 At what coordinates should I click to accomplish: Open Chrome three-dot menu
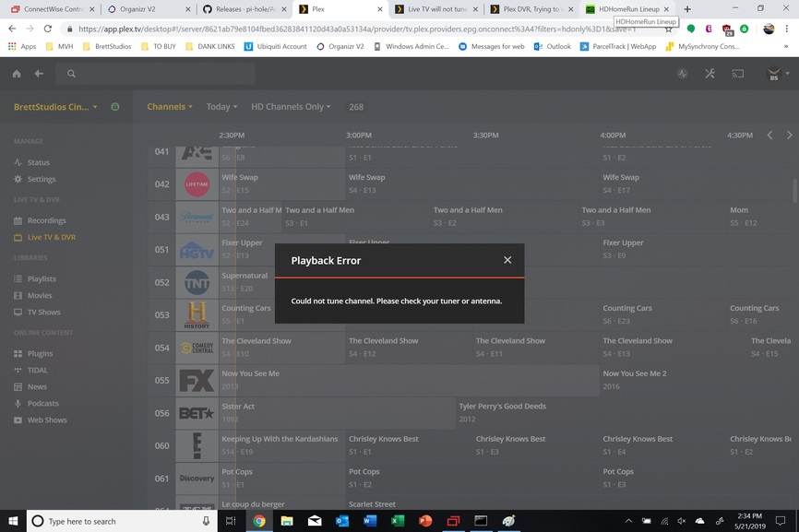click(x=787, y=29)
